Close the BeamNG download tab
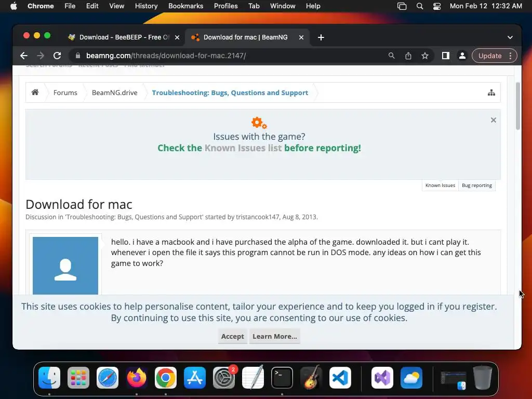The image size is (532, 399). click(x=301, y=37)
